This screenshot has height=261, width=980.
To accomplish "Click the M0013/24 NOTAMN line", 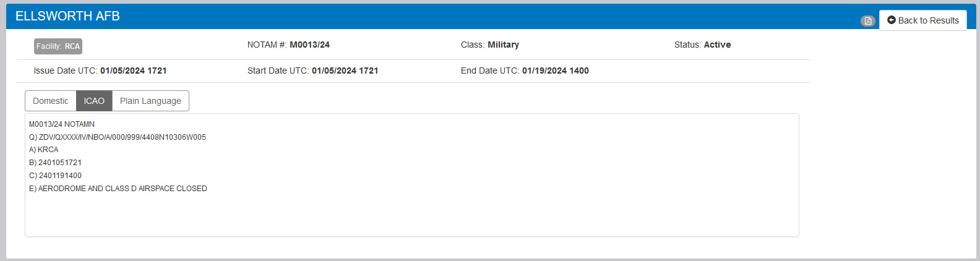I will point(62,124).
